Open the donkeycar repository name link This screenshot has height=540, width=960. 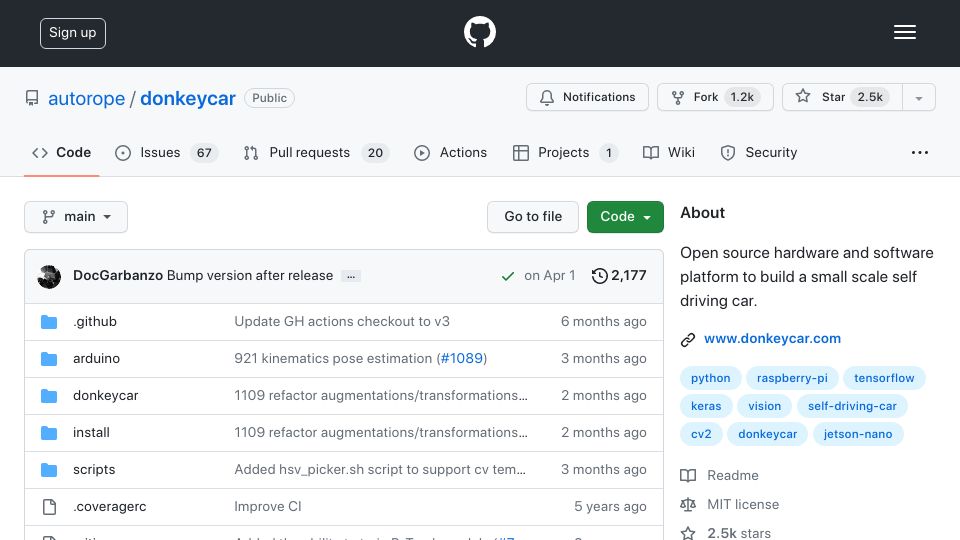[x=188, y=99]
